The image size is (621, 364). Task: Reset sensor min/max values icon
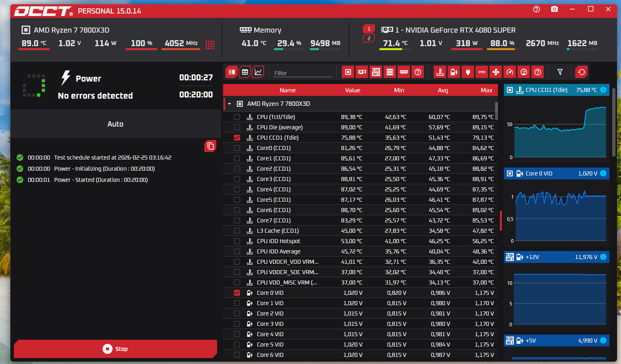click(x=582, y=72)
